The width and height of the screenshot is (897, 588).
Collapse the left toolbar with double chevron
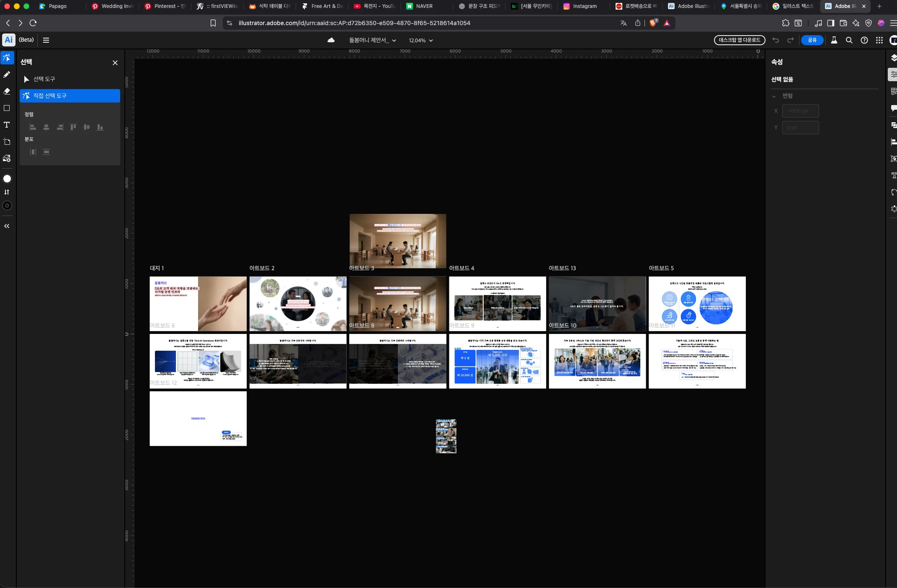[7, 226]
